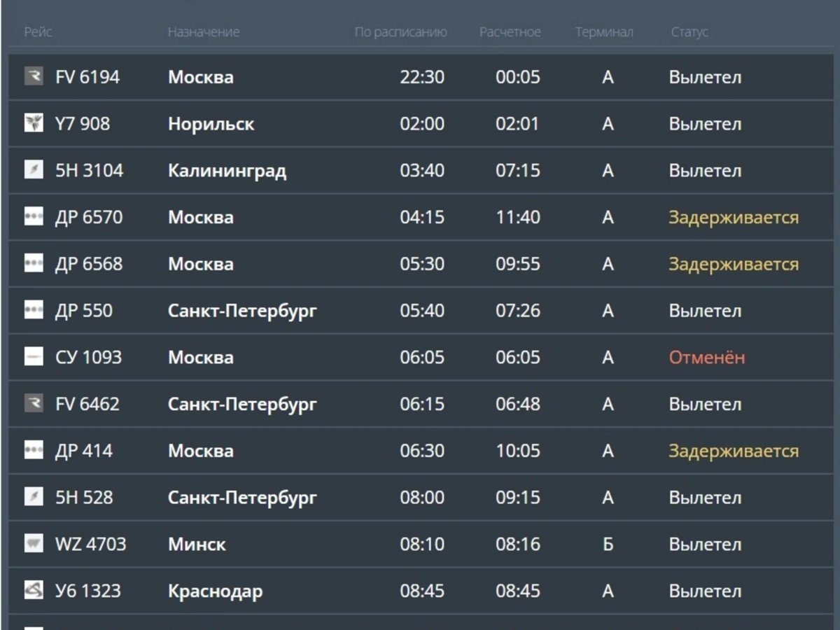Open the Калининград destination link
The width and height of the screenshot is (840, 630).
pos(227,171)
